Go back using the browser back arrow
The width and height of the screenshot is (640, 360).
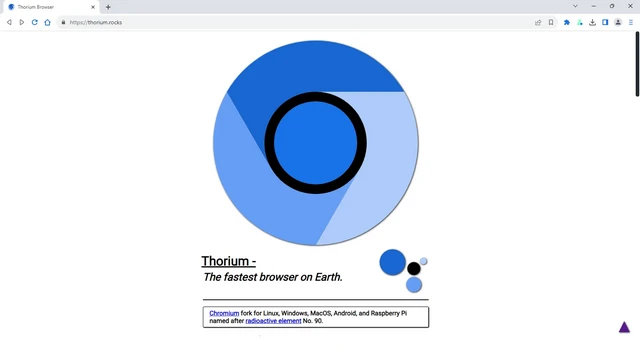coord(9,22)
